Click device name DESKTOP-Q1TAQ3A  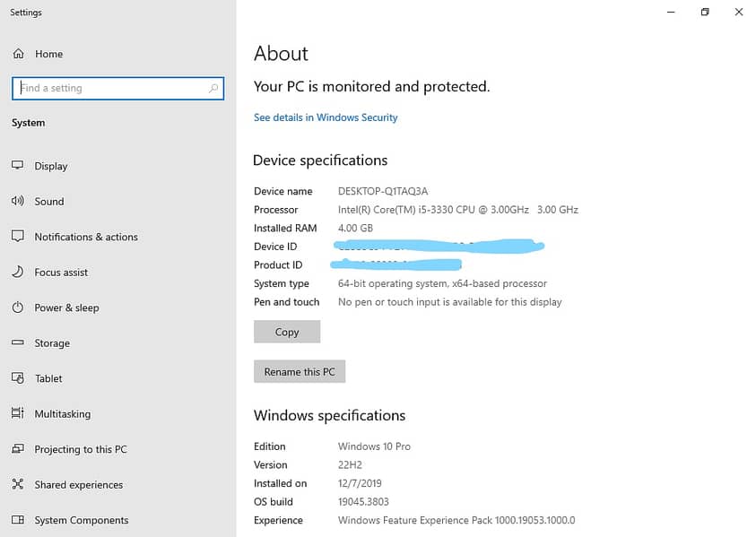[383, 191]
